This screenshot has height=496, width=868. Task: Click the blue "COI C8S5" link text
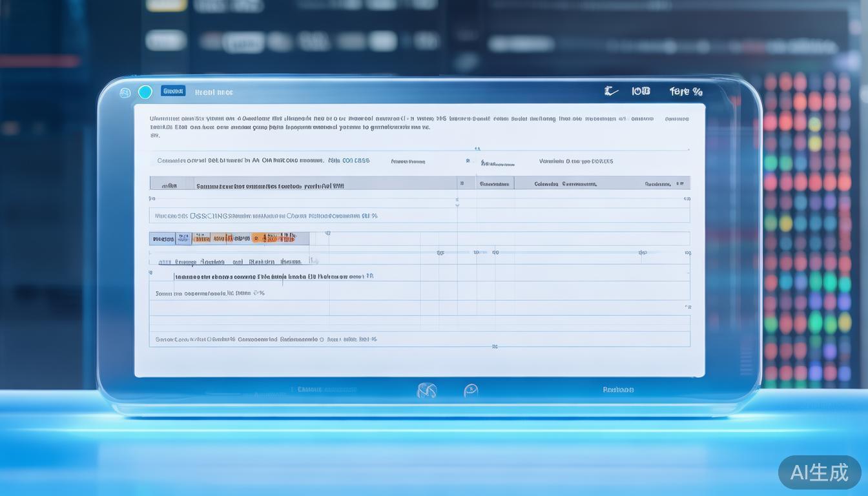[x=356, y=161]
